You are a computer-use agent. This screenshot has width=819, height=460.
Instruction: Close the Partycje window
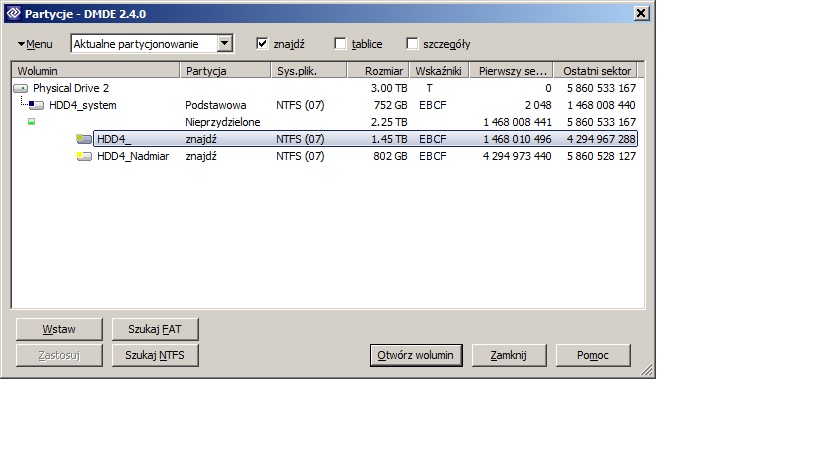coord(641,13)
